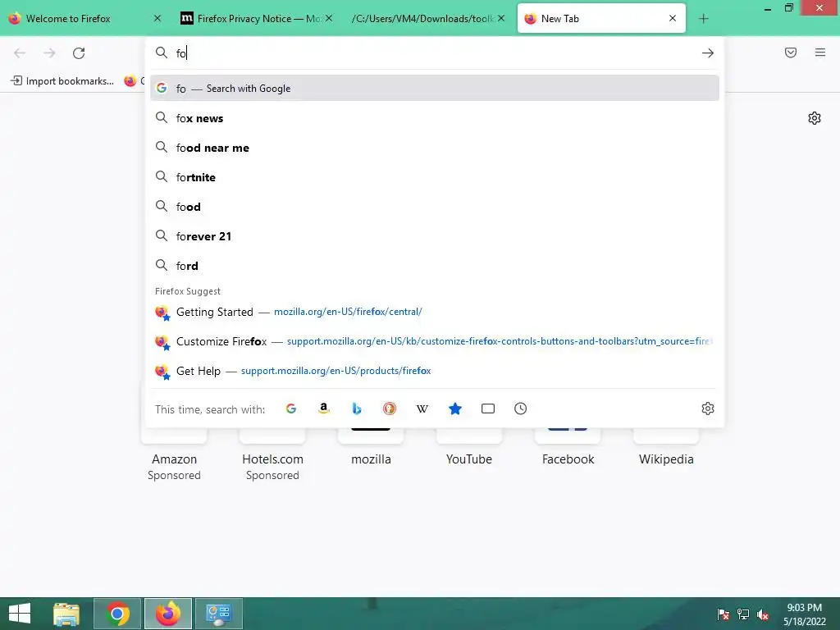Click the muted volume tray icon

pyautogui.click(x=762, y=614)
